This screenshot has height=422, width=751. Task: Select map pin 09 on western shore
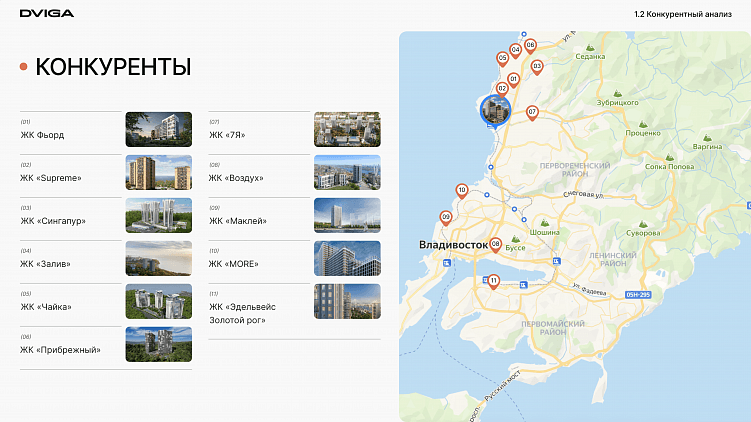click(x=446, y=218)
